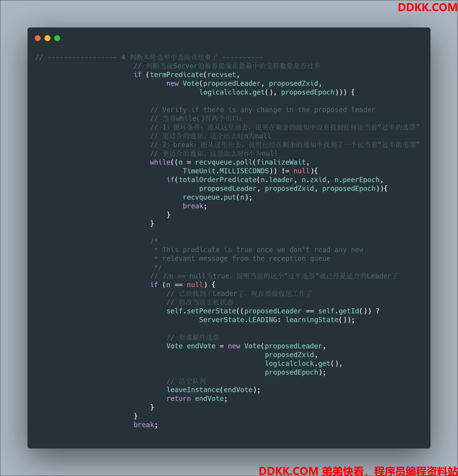Click the 'proposedEpoch);' line
The image size is (458, 476).
pos(295,372)
